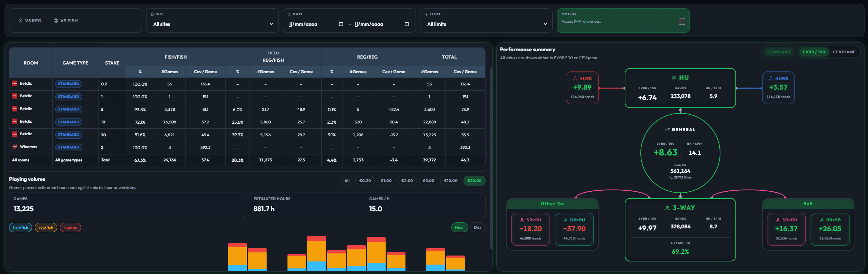Click the GENERAL +8.63 value
The height and width of the screenshot is (274, 868).
(x=665, y=152)
